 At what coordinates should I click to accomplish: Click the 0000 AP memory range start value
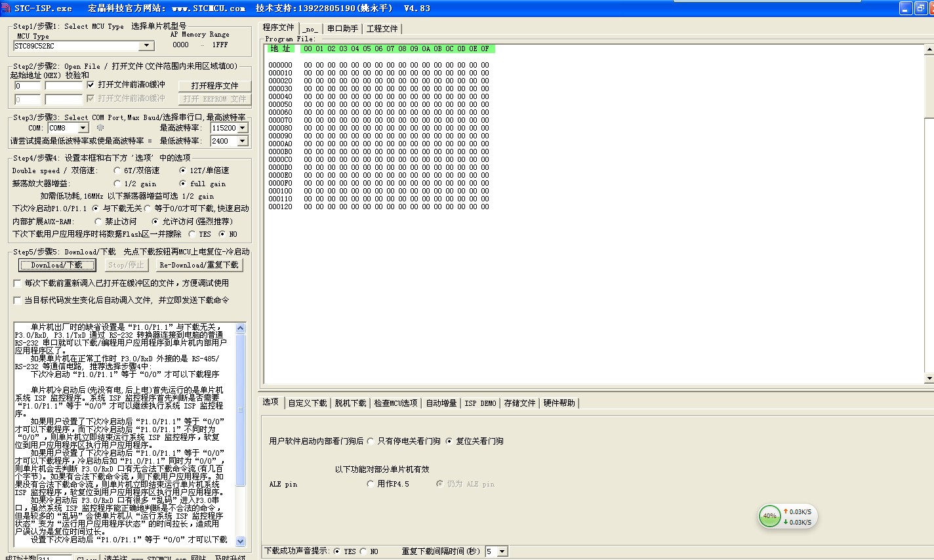[180, 45]
